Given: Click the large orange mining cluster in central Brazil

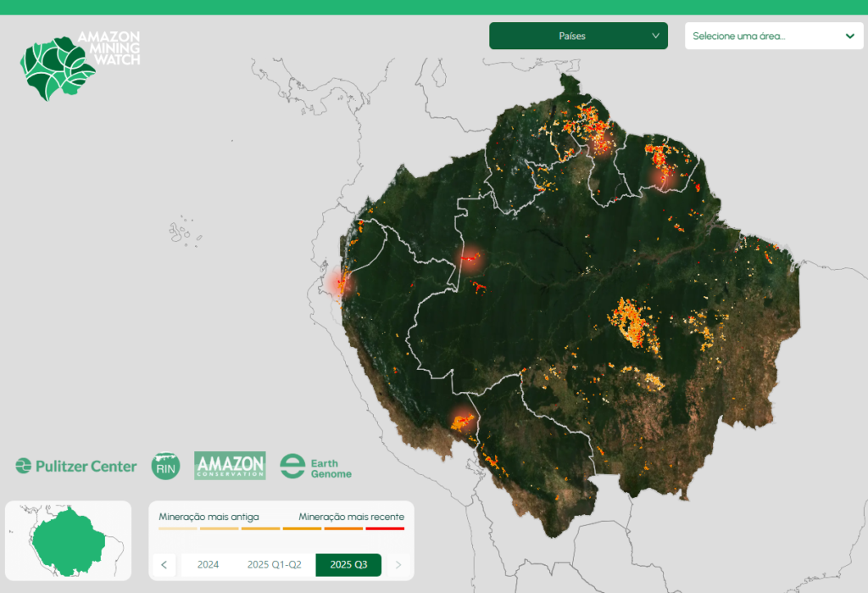Looking at the screenshot, I should 633,321.
